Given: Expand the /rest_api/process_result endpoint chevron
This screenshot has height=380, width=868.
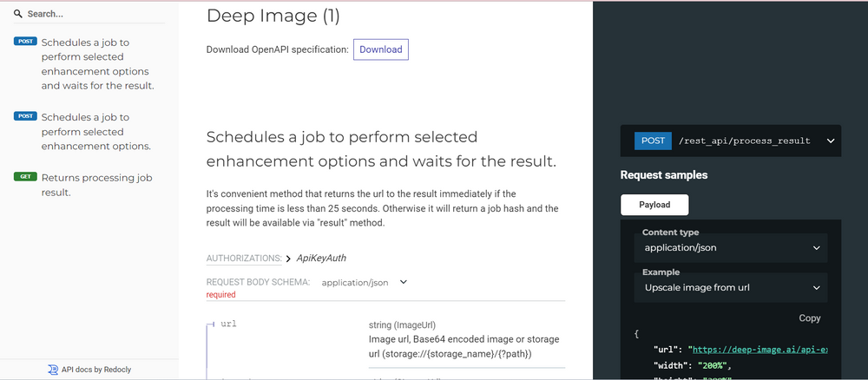Looking at the screenshot, I should (x=831, y=141).
